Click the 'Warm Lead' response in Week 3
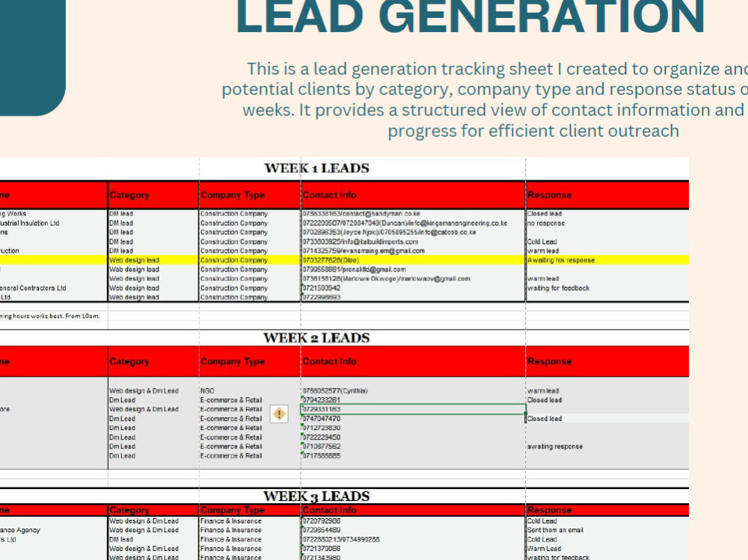 (x=607, y=549)
